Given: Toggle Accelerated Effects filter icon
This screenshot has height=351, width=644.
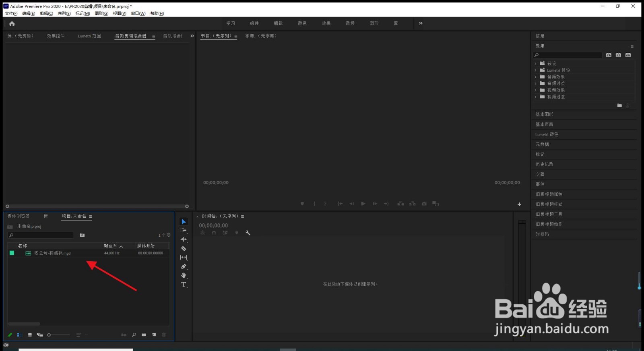Looking at the screenshot, I should click(609, 55).
